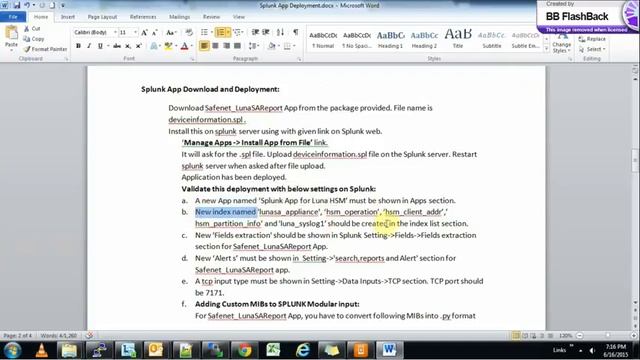This screenshot has width=640, height=360.
Task: Open the Borders dropdown
Action: pyautogui.click(x=290, y=46)
